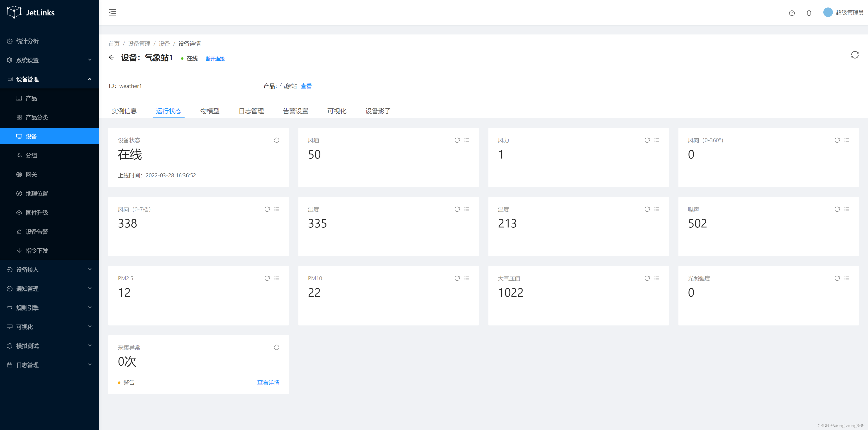Open the 告警设置 tab

[295, 111]
